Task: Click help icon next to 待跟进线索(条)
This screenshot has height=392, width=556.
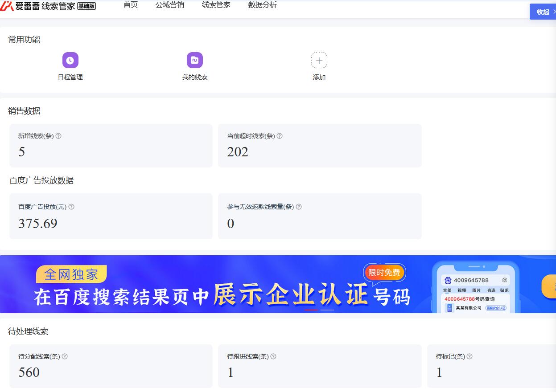Action: pyautogui.click(x=273, y=356)
